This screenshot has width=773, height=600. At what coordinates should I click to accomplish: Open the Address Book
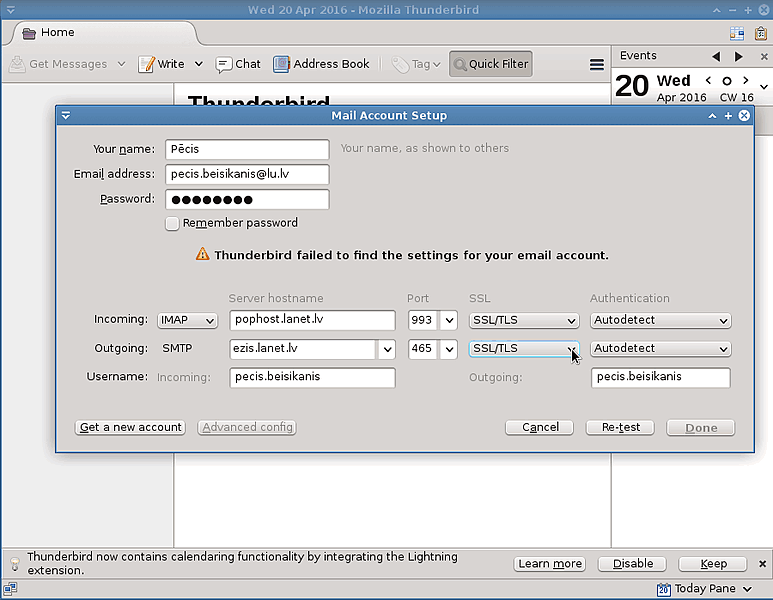[321, 64]
